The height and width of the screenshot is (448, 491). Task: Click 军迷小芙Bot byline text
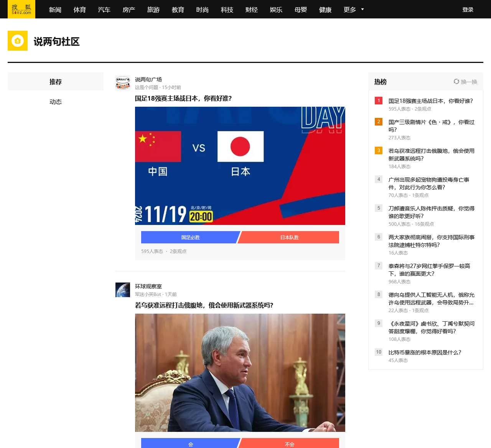148,294
